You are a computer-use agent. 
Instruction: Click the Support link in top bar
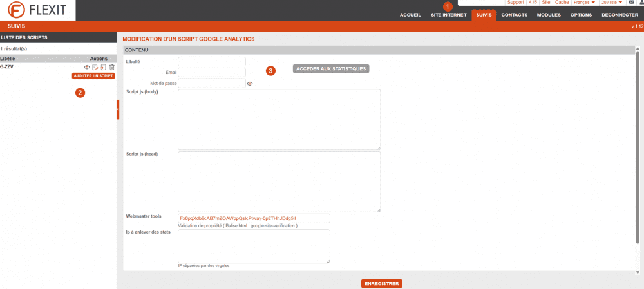point(515,3)
